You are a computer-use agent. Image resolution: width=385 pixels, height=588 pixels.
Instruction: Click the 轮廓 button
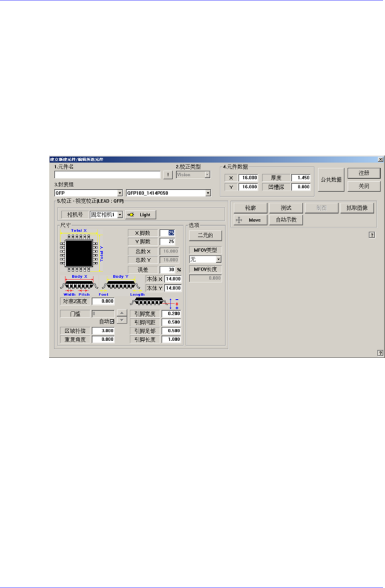pyautogui.click(x=250, y=208)
